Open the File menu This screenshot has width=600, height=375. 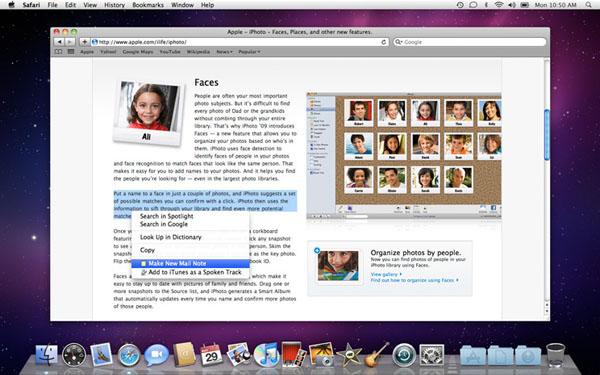tap(52, 5)
